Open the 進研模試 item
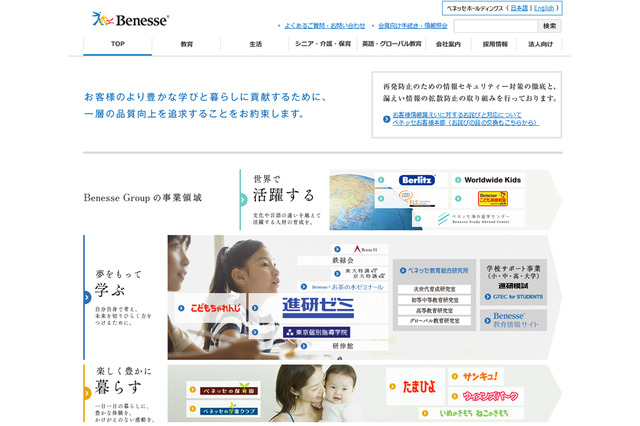 point(513,286)
